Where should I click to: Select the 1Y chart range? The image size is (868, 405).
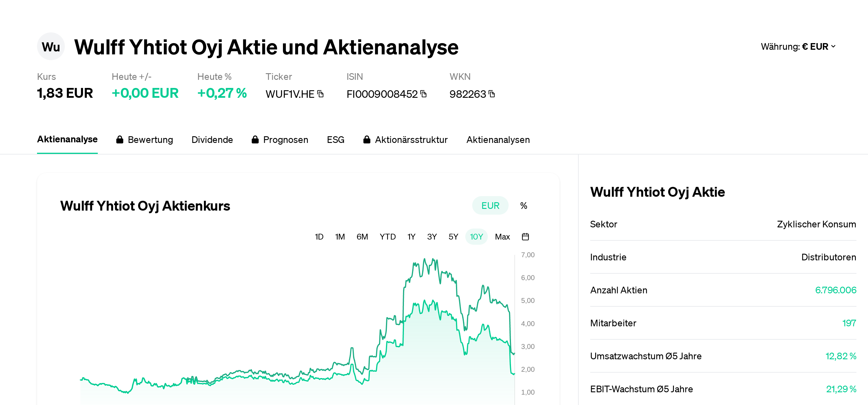(x=411, y=237)
